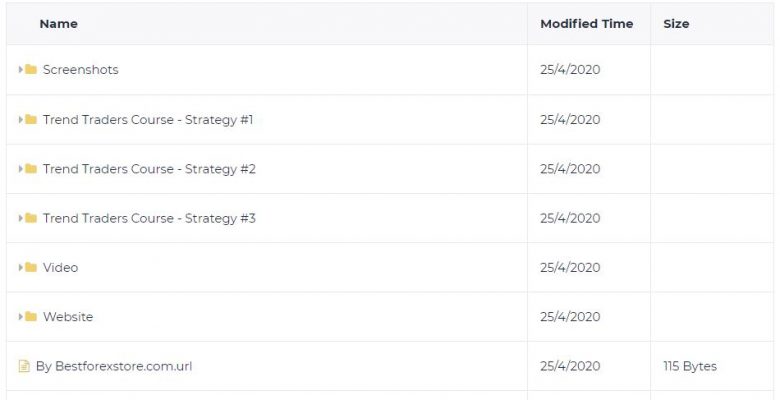
Task: Expand the Screenshots folder arrow
Action: pos(21,70)
